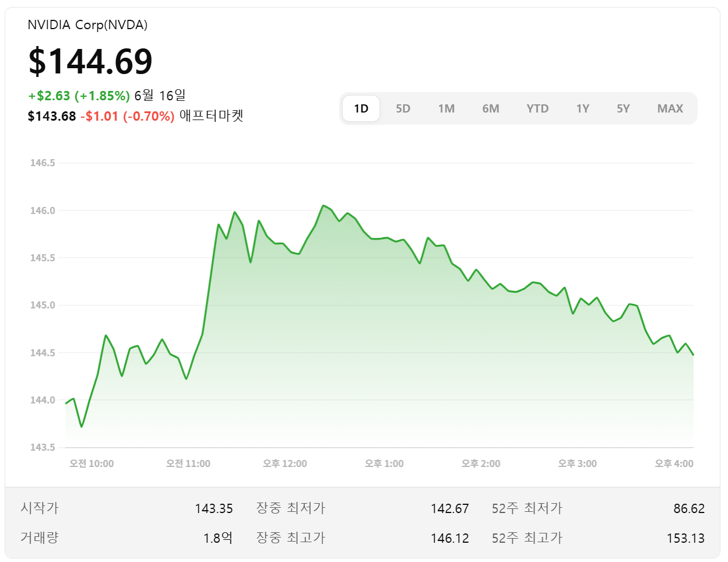
Task: Click the 오후 12:00 axis label
Action: tap(284, 463)
